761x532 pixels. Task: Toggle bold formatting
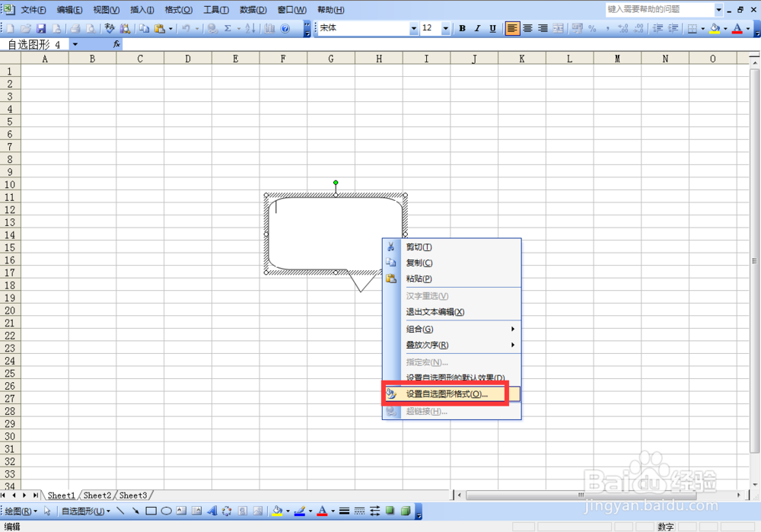point(462,27)
